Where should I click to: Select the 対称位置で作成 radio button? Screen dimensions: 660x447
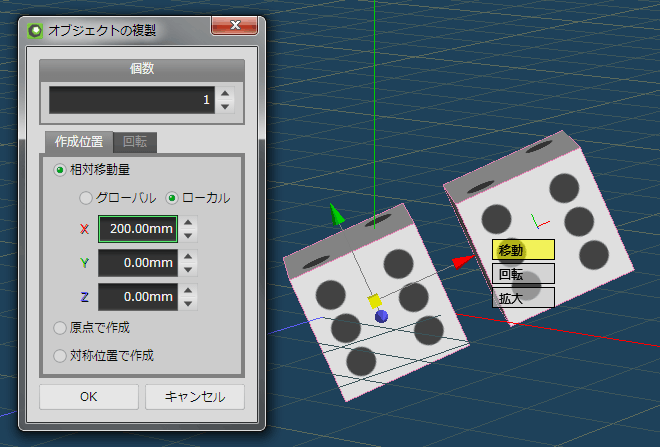60,356
